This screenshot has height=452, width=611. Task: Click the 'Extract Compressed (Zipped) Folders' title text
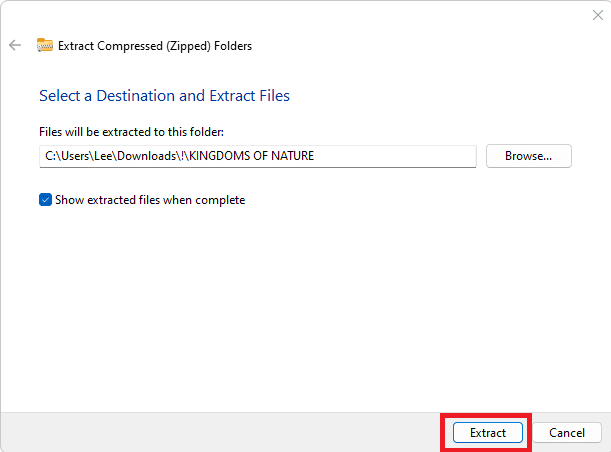pyautogui.click(x=155, y=46)
